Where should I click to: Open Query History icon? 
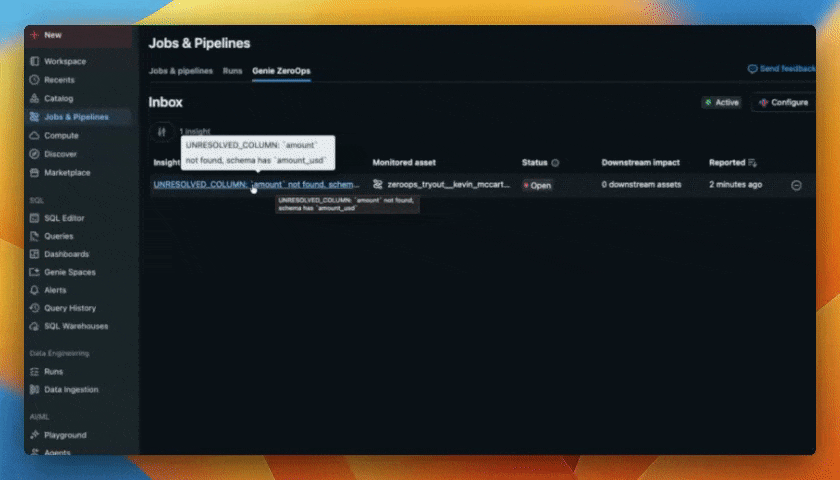click(35, 308)
